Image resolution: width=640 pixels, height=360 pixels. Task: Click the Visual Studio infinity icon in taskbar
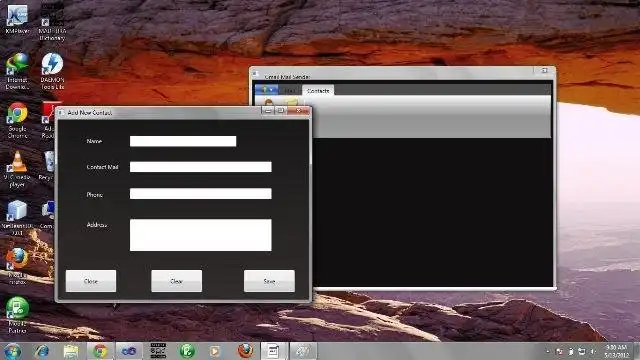129,351
